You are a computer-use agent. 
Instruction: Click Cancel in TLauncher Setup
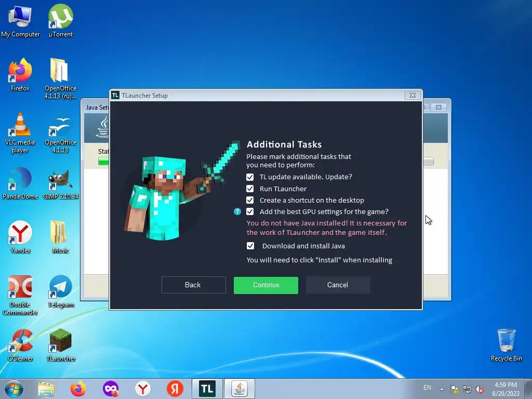pyautogui.click(x=338, y=285)
